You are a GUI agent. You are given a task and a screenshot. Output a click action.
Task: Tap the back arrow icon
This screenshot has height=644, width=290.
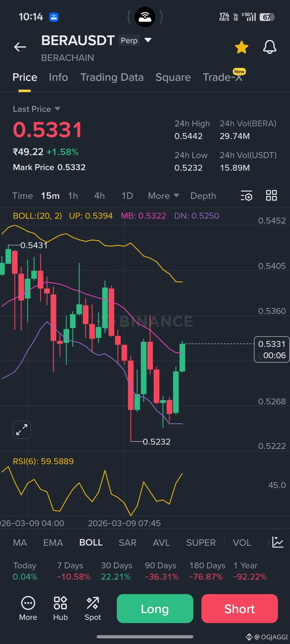pos(20,47)
